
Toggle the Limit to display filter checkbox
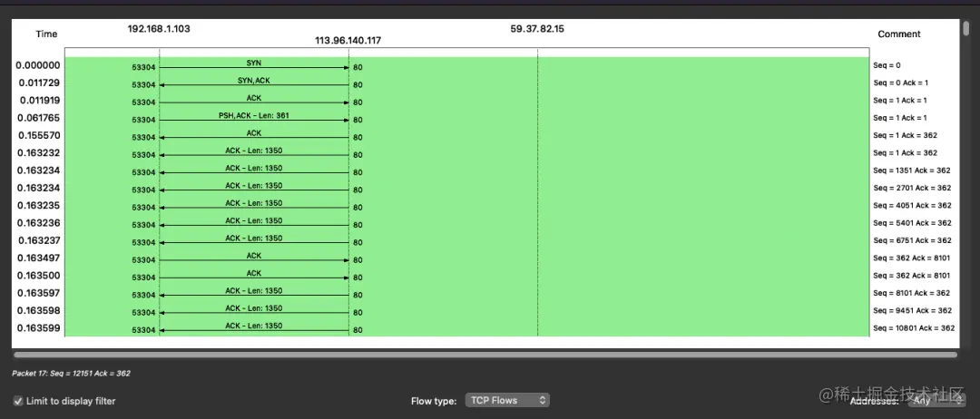coord(19,401)
